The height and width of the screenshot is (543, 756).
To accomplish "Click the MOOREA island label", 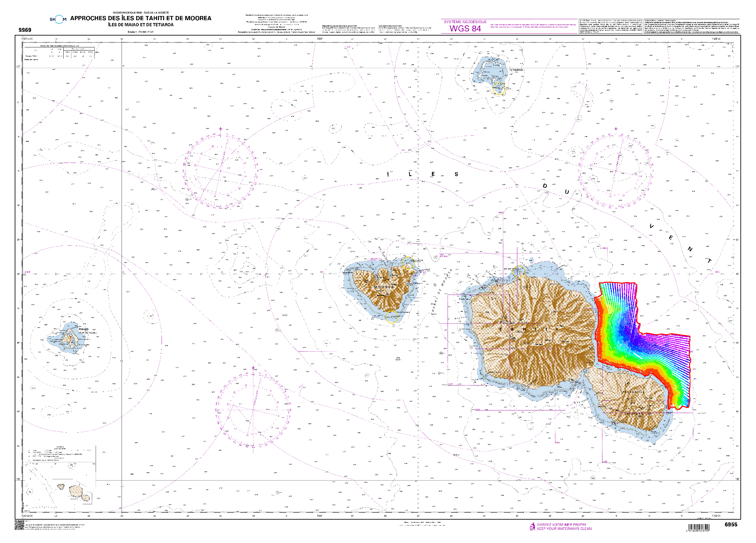I will click(x=384, y=287).
